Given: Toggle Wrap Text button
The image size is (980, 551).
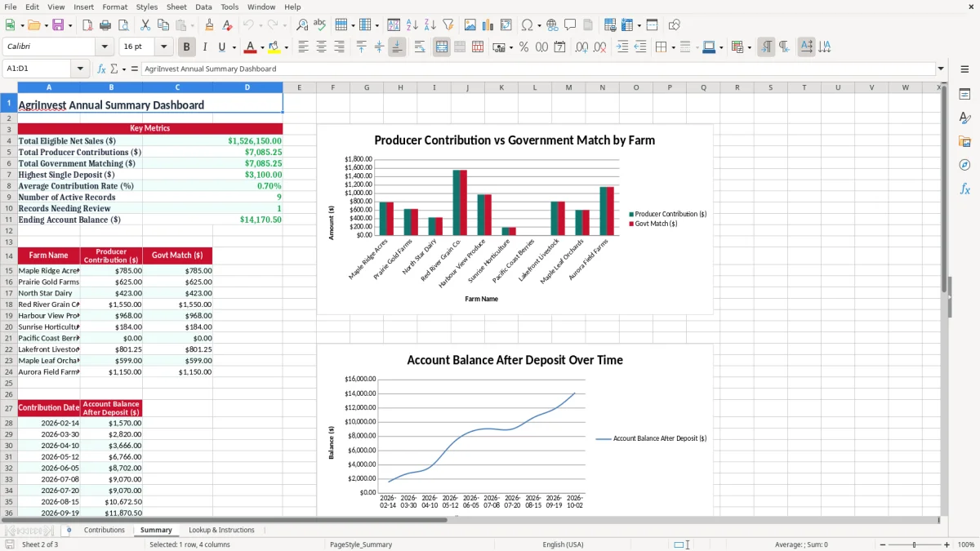Looking at the screenshot, I should tap(420, 47).
